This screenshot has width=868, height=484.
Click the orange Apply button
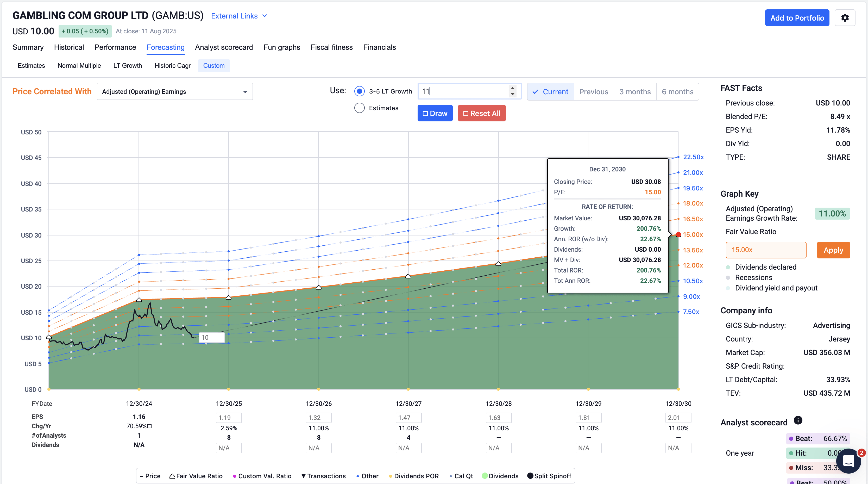[x=833, y=250]
